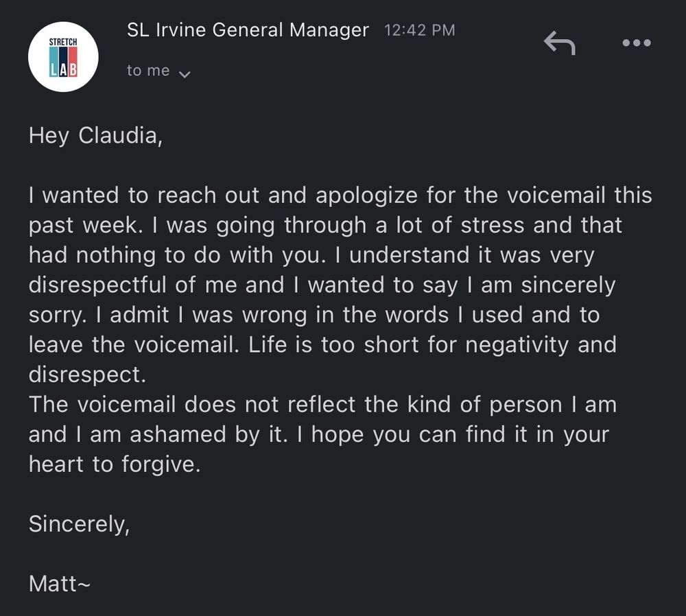686x616 pixels.
Task: Tap the "Matt~" signature
Action: coord(60,584)
